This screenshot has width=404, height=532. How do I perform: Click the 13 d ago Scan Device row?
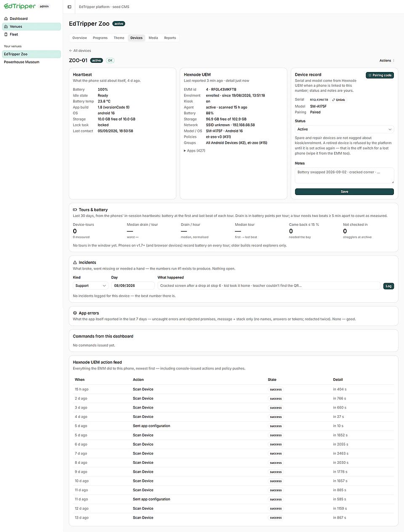point(234,518)
